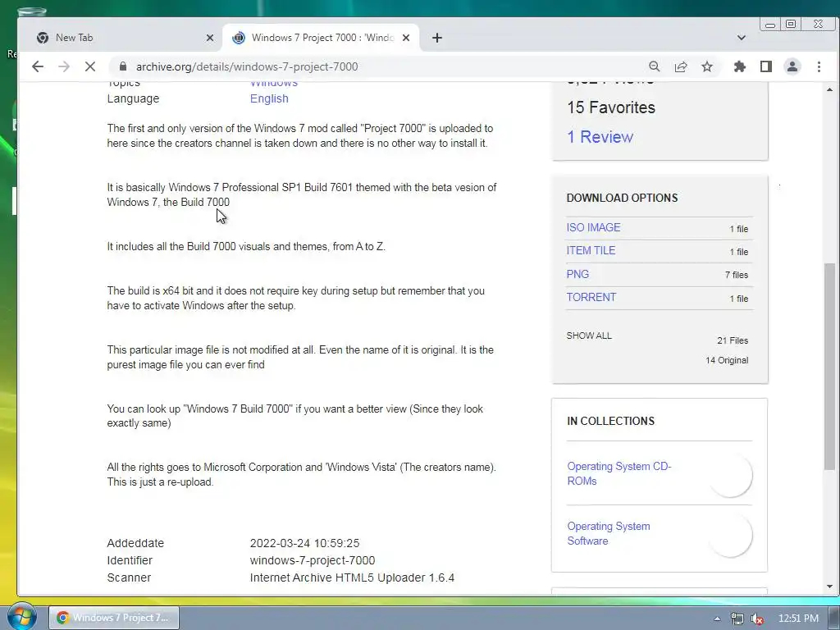
Task: View site security lock information
Action: pyautogui.click(x=123, y=66)
